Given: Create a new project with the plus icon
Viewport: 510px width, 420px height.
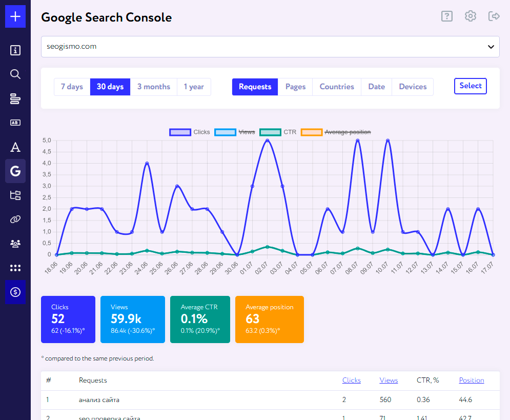Looking at the screenshot, I should coord(15,16).
